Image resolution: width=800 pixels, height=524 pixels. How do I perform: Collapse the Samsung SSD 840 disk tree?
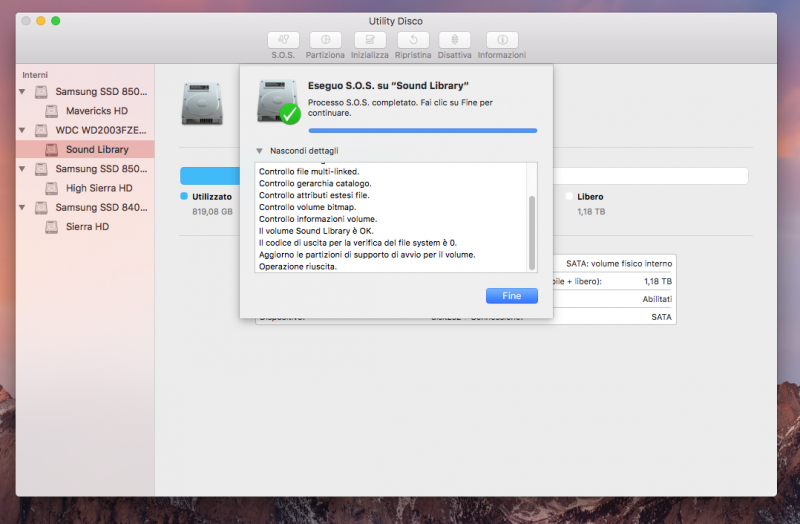22,208
